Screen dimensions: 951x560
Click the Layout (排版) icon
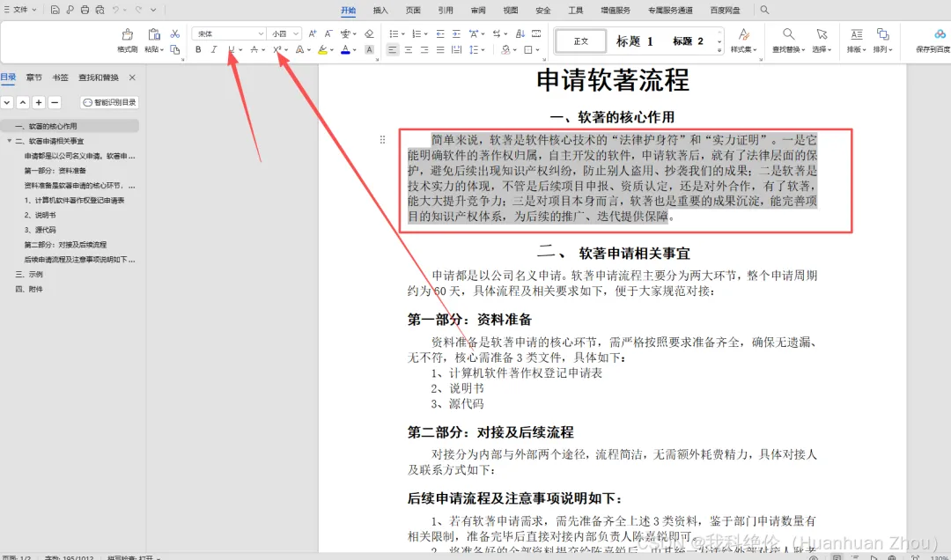click(857, 34)
